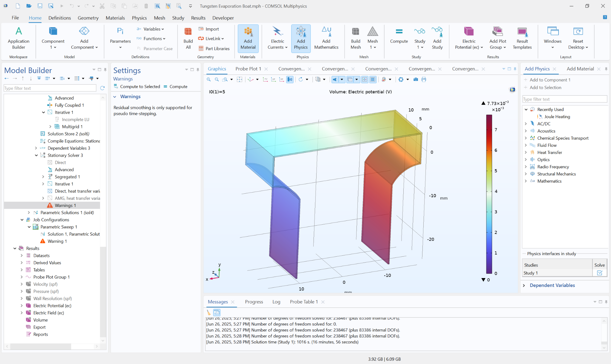This screenshot has width=611, height=364.
Task: Click the Zoom In magnifier in Graphics toolbar
Action: pos(209,79)
